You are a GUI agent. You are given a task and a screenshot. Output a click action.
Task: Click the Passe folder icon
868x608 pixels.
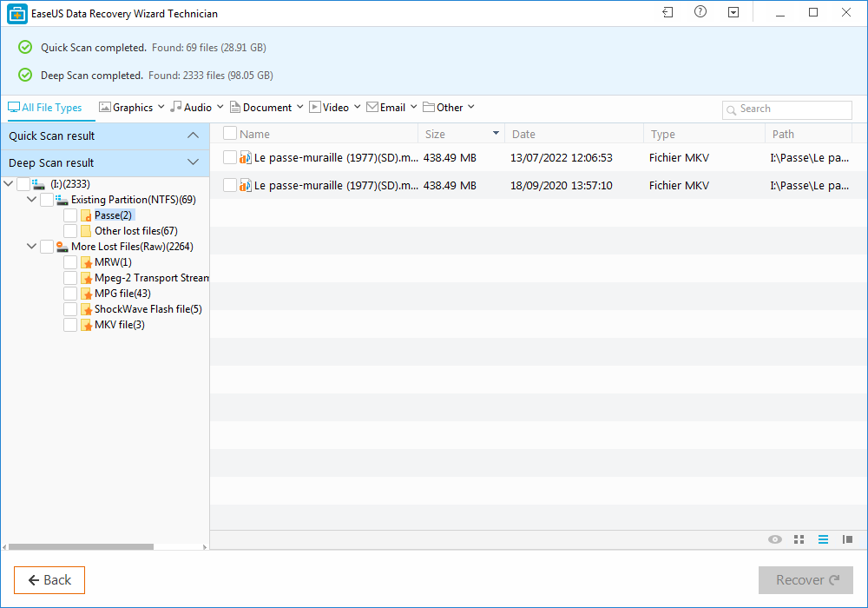(x=86, y=215)
